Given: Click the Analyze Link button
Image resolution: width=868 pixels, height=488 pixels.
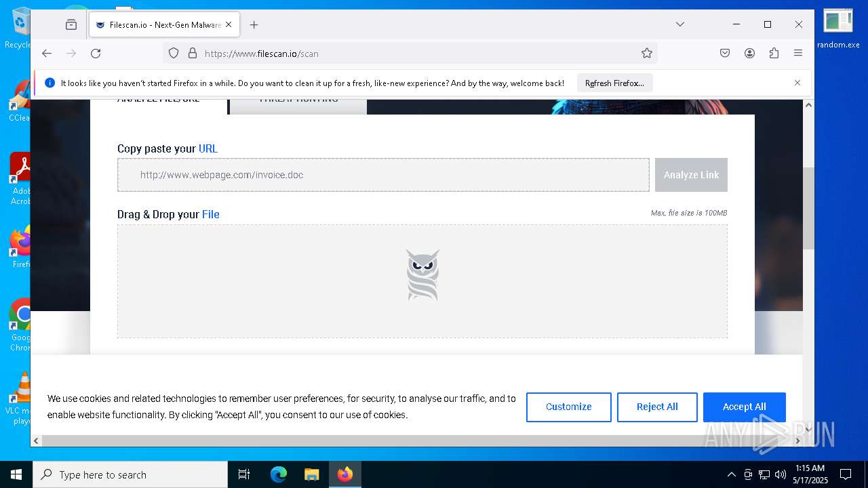Looking at the screenshot, I should (691, 175).
